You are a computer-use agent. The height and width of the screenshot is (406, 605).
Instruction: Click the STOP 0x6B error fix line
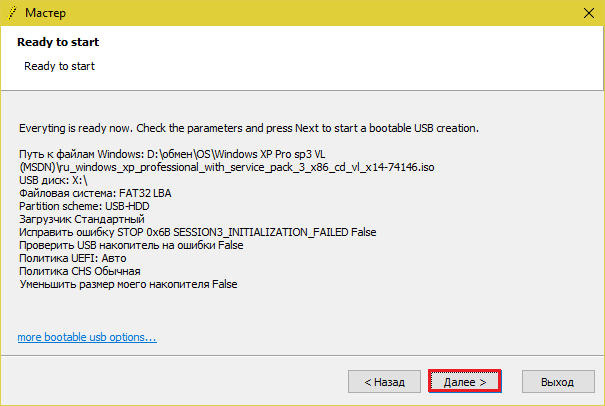[197, 232]
